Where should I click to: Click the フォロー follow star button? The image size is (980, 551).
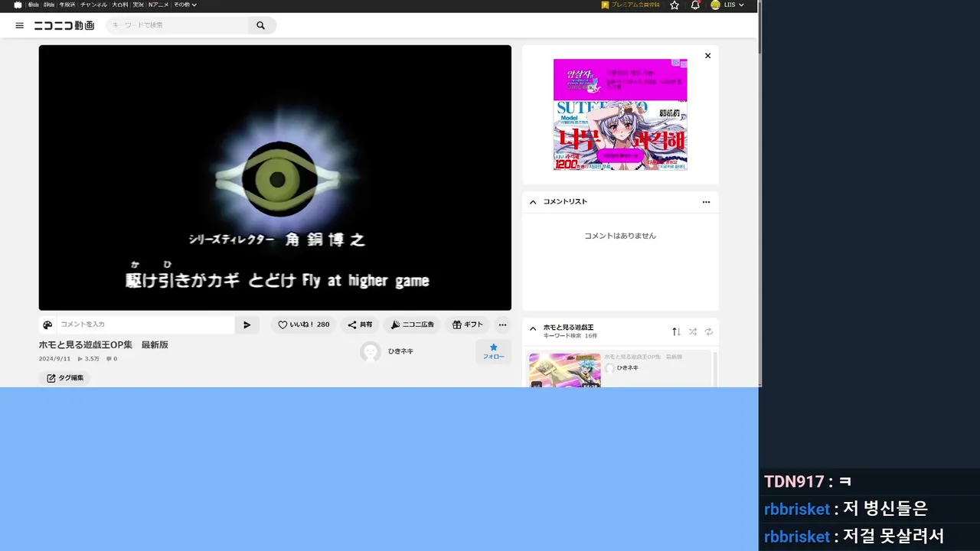coord(493,351)
